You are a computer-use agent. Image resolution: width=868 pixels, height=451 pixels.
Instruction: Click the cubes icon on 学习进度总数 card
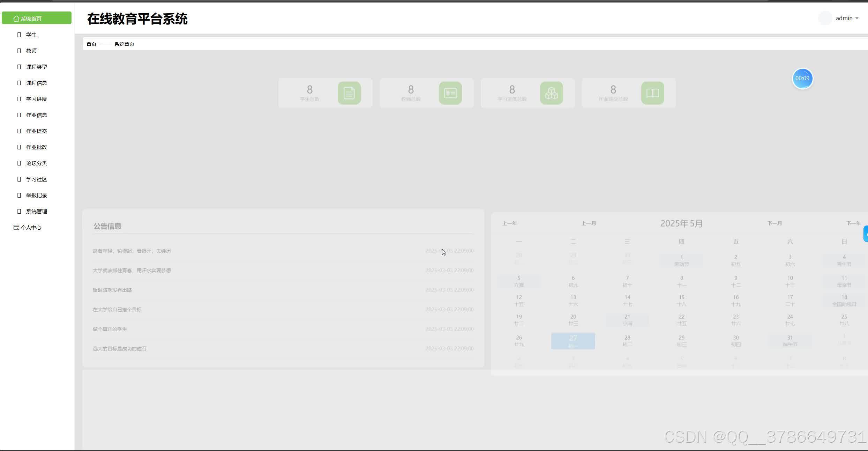point(551,93)
